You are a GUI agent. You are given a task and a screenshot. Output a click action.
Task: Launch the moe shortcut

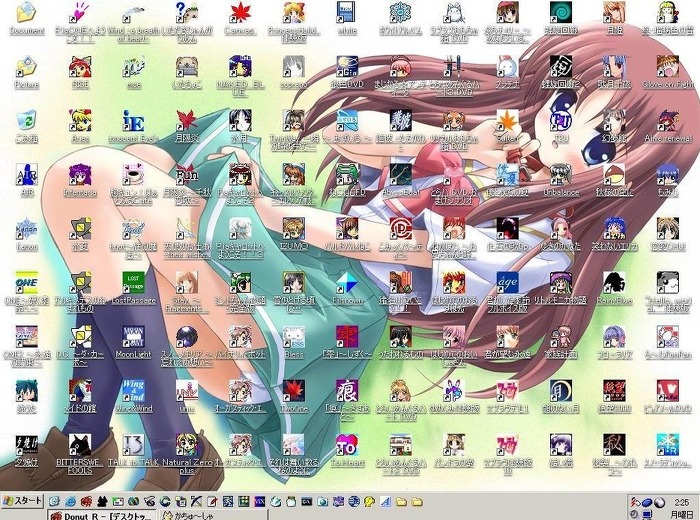tap(133, 67)
